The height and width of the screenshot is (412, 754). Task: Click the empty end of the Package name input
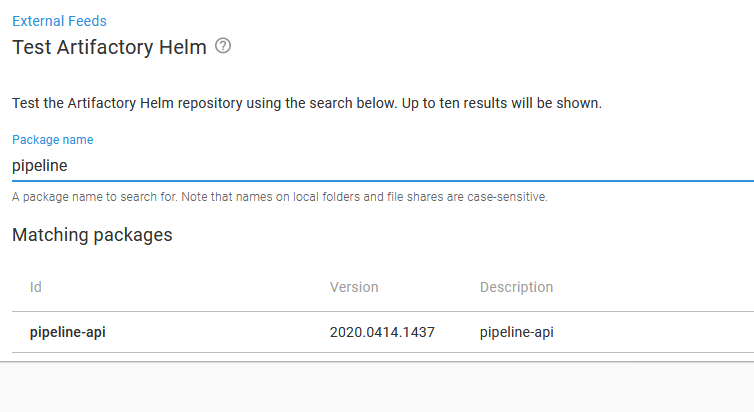click(600, 166)
